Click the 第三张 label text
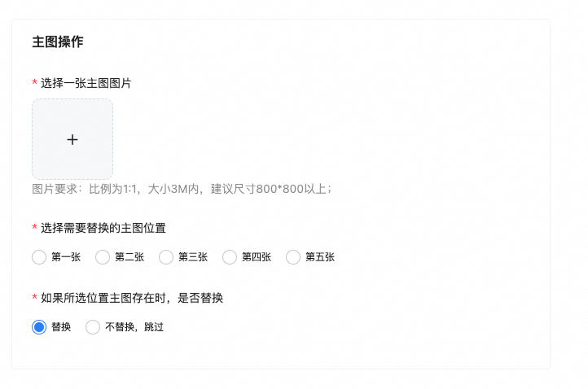Screen dimensions: 588x389 pyautogui.click(x=193, y=257)
